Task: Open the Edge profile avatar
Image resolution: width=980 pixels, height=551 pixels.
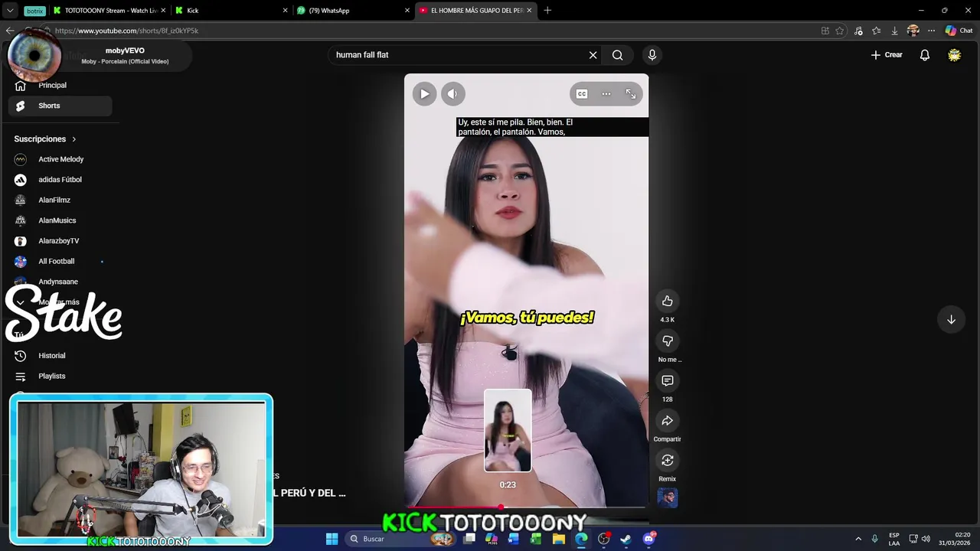Action: pyautogui.click(x=913, y=31)
